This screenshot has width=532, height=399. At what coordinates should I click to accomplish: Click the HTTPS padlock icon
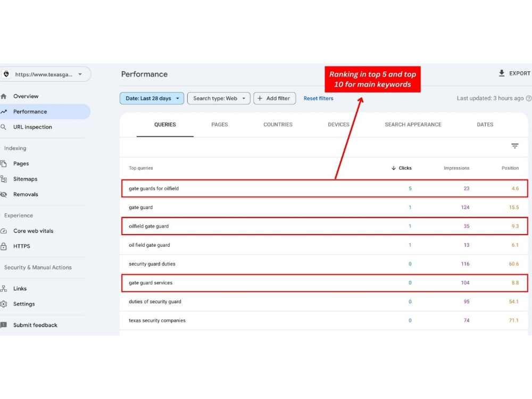tap(3, 246)
